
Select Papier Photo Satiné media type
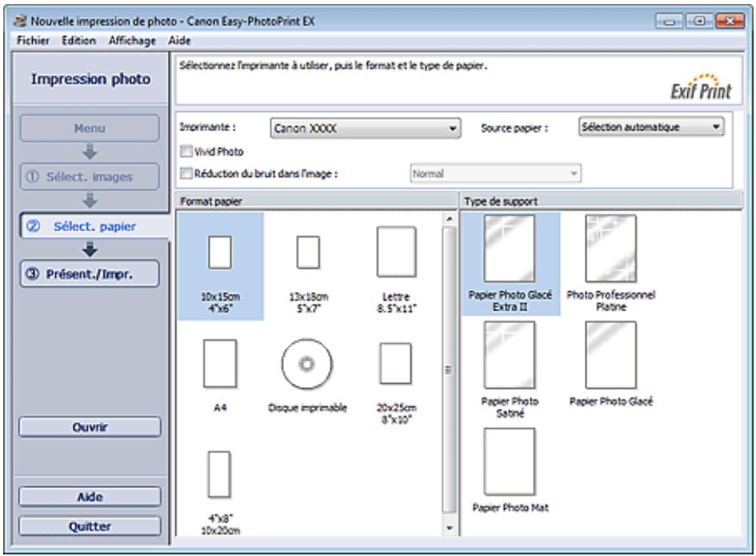tap(510, 355)
